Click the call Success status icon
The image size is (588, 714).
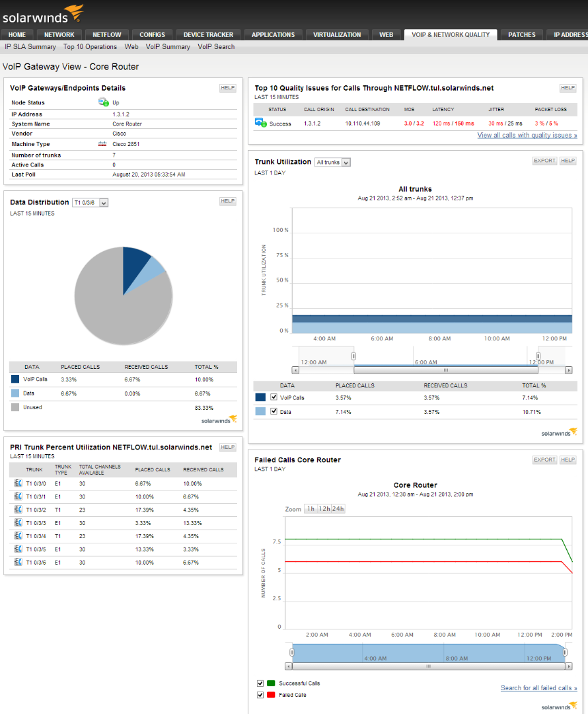pyautogui.click(x=261, y=122)
